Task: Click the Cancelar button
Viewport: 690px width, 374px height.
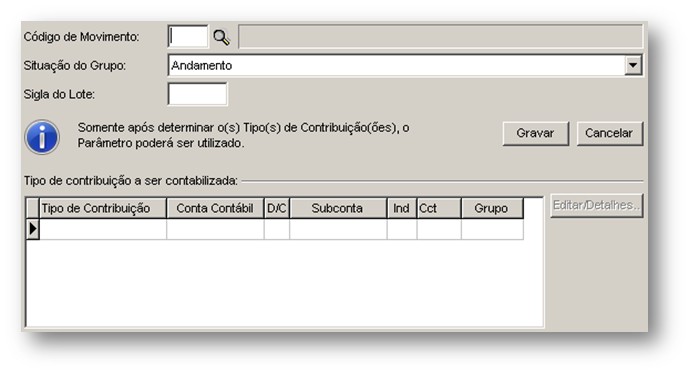Action: (x=609, y=133)
